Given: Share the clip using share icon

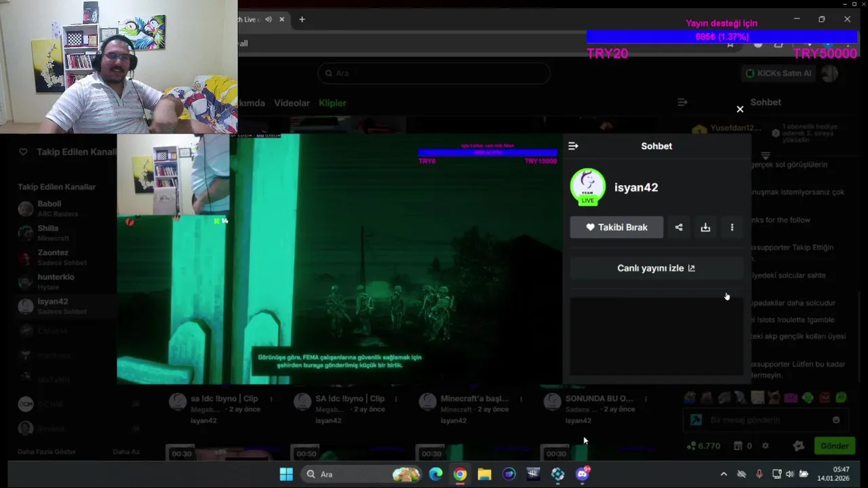Looking at the screenshot, I should click(x=679, y=227).
